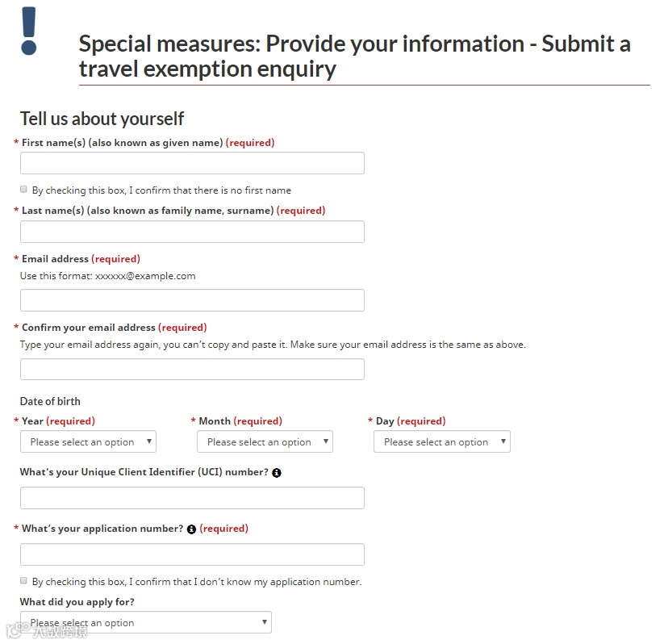Click the First name(s) text field
Image resolution: width=664 pixels, height=644 pixels.
tap(192, 163)
